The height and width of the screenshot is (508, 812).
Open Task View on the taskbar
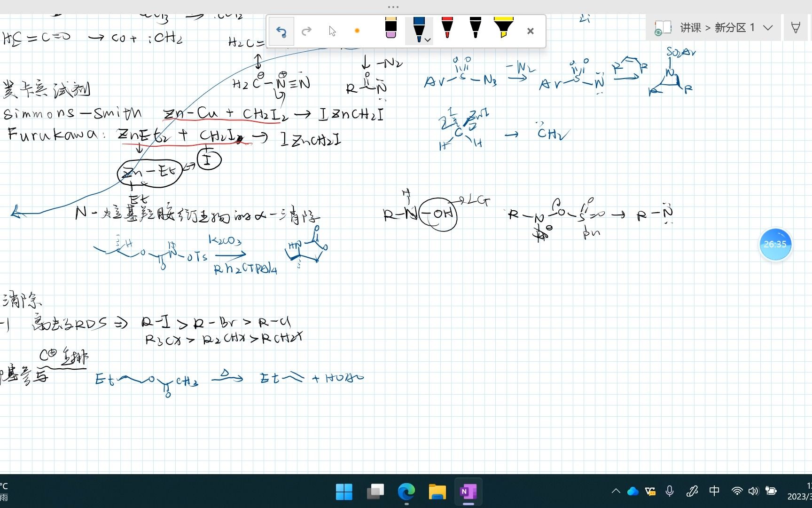tap(375, 492)
